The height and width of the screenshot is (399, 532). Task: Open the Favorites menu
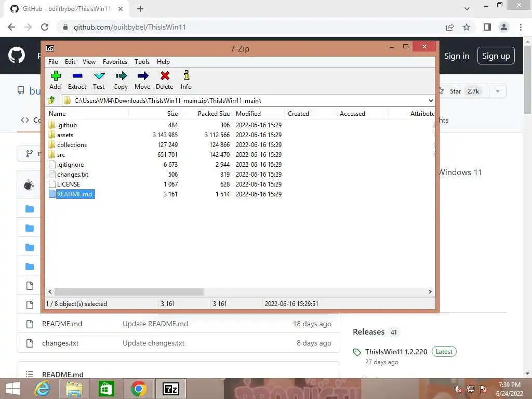(115, 62)
